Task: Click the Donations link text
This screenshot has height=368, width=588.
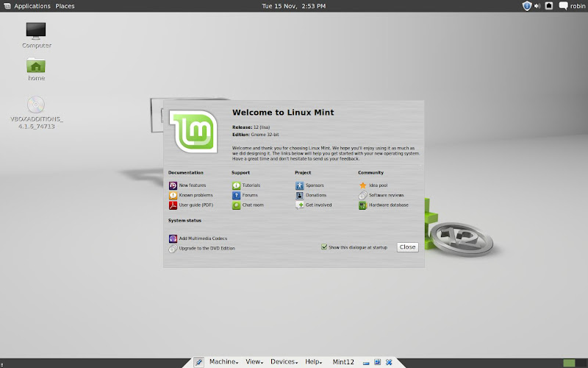Action: [316, 195]
